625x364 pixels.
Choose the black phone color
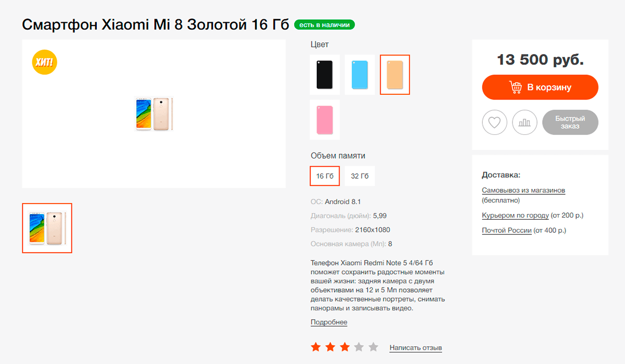click(324, 75)
